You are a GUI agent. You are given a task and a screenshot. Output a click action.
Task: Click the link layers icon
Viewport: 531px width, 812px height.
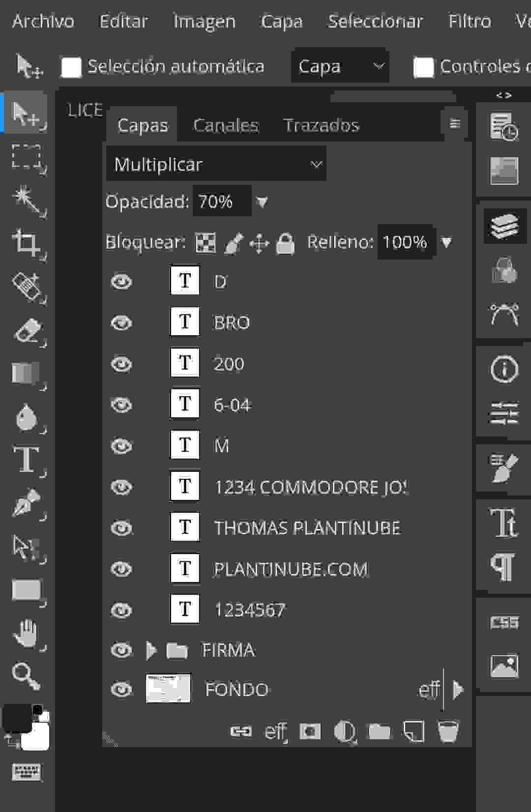(241, 731)
